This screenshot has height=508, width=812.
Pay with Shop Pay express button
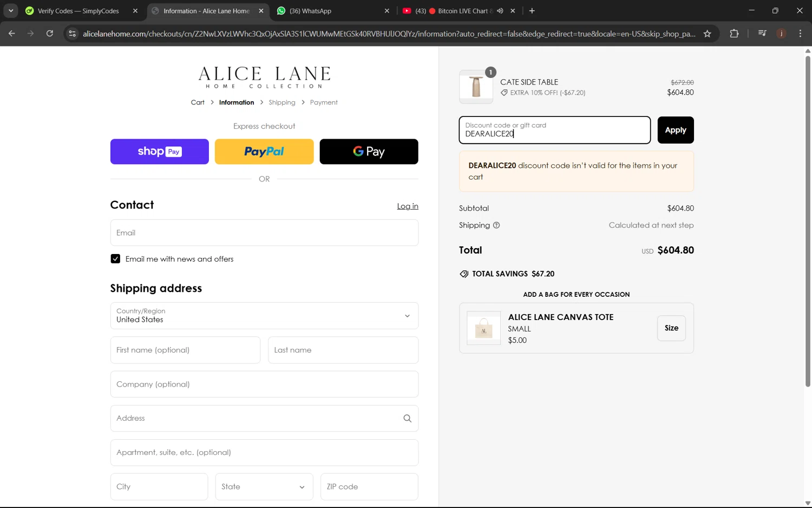coord(160,152)
